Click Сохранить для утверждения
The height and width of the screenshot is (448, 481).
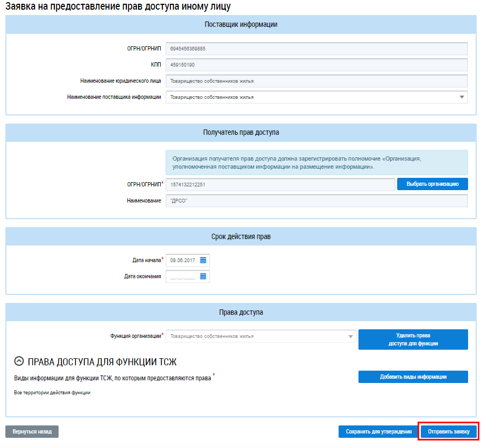coord(378,431)
